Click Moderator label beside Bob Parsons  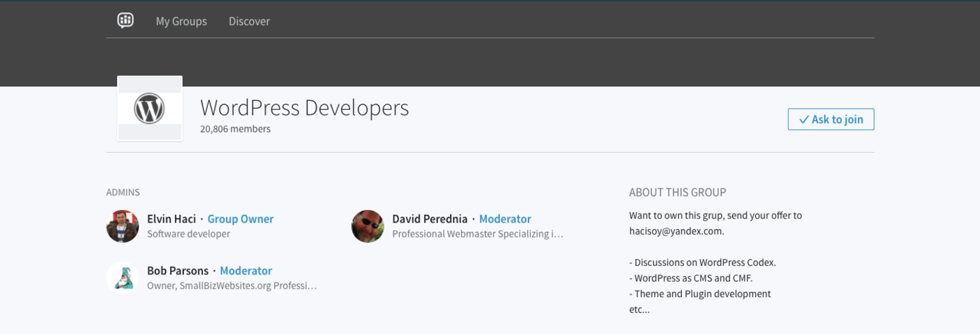(246, 270)
